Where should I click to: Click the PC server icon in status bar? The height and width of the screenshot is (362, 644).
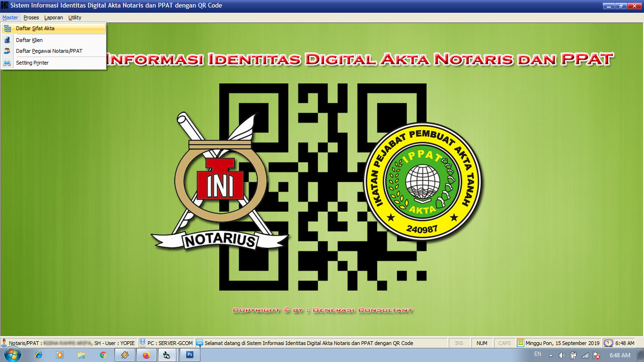(142, 343)
